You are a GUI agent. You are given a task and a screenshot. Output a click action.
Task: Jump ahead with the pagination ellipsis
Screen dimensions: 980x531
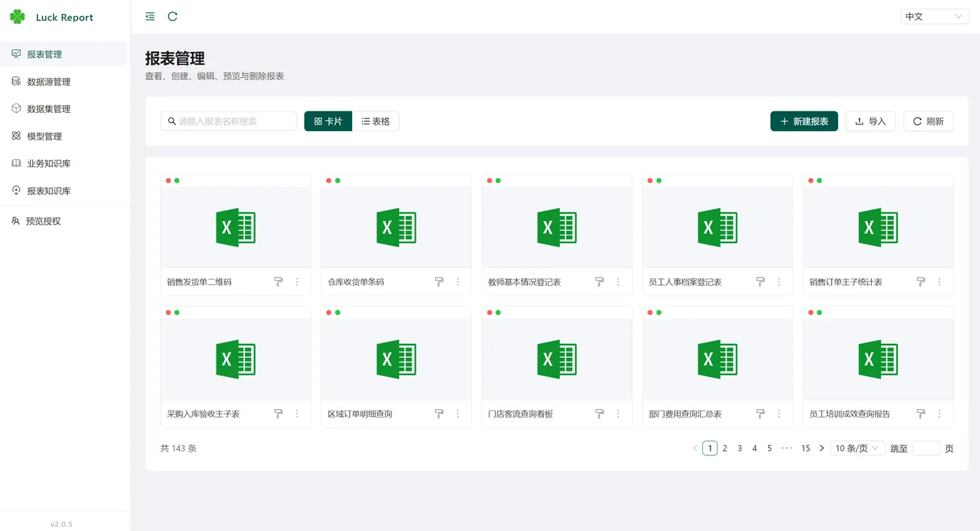787,448
